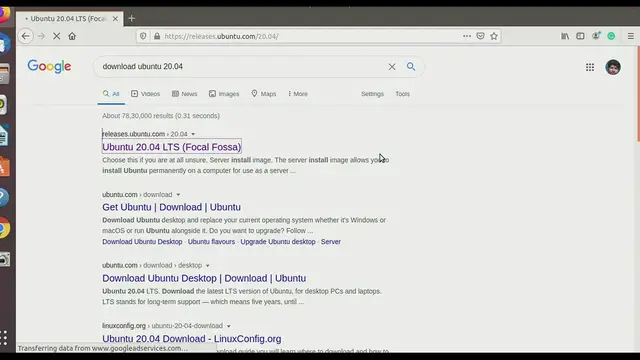Open the Firefox account icon
This screenshot has height=360, width=640.
(596, 36)
